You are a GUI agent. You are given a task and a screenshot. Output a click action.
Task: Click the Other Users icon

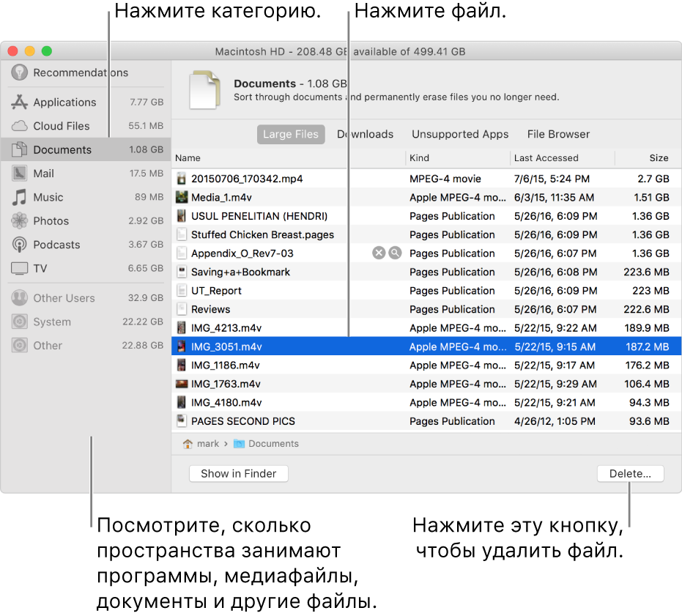pos(19,298)
